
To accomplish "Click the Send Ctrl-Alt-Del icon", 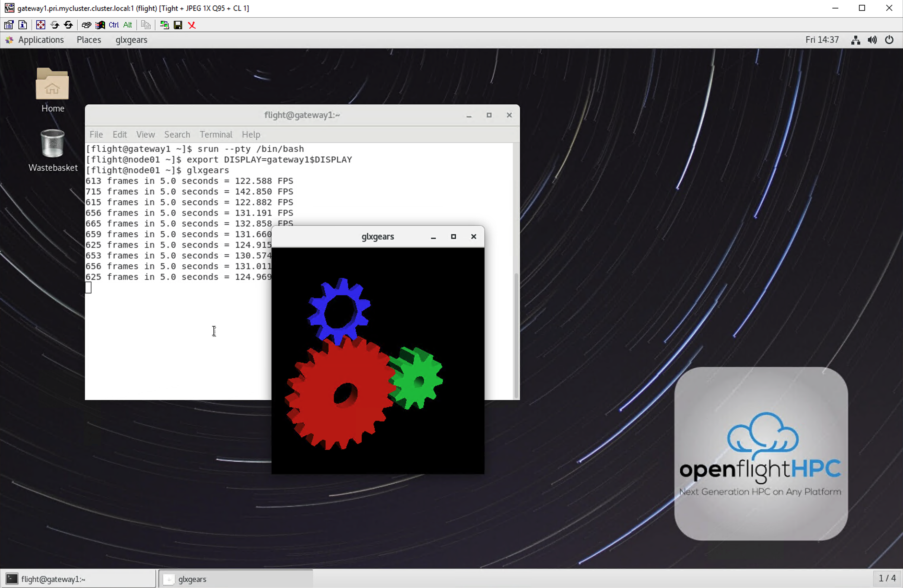I will point(86,25).
